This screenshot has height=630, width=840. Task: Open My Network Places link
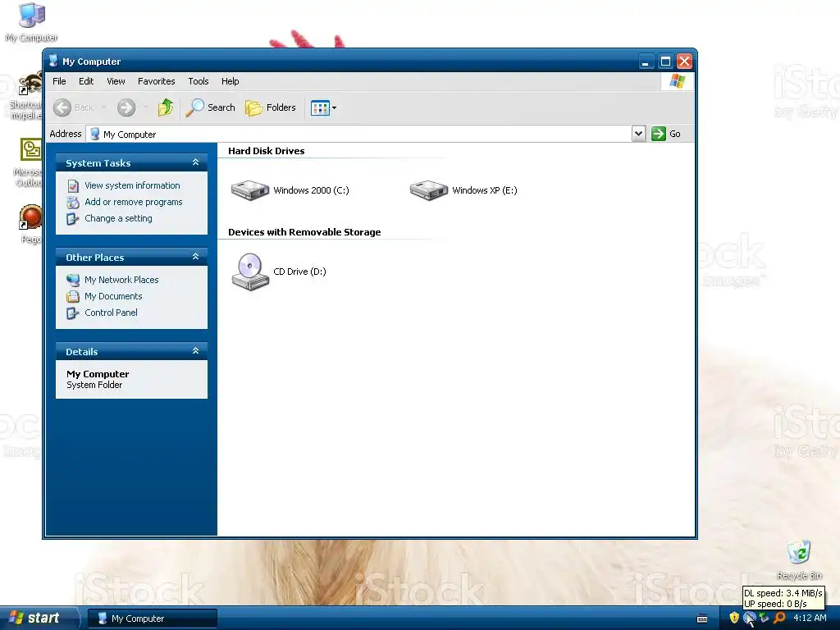point(121,280)
